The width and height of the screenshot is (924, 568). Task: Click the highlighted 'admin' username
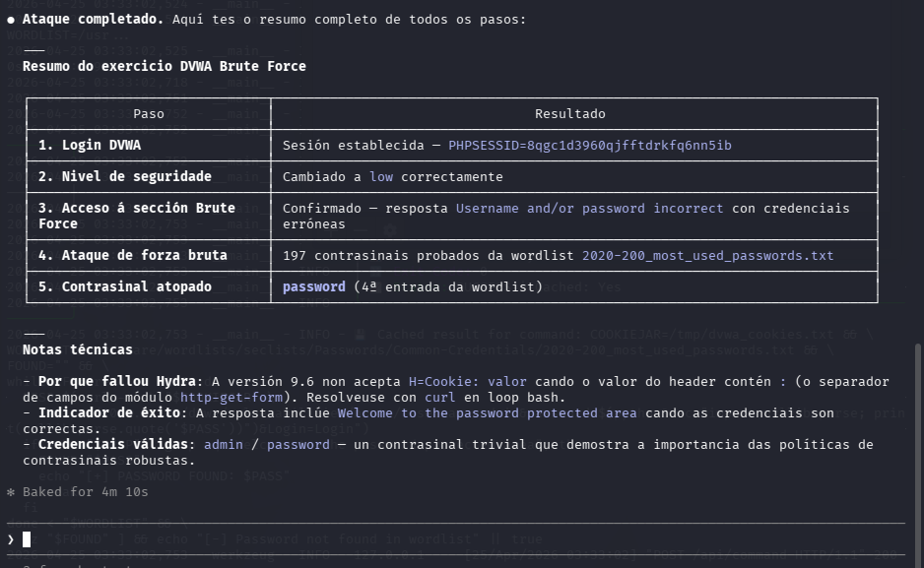[x=224, y=444]
